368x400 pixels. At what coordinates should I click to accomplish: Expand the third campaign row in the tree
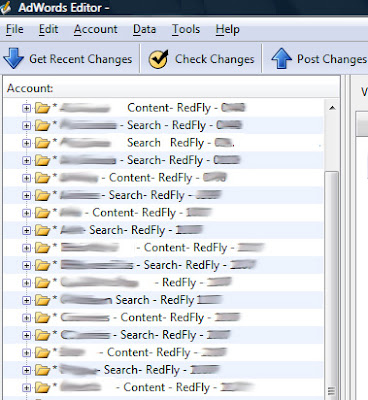tap(26, 143)
